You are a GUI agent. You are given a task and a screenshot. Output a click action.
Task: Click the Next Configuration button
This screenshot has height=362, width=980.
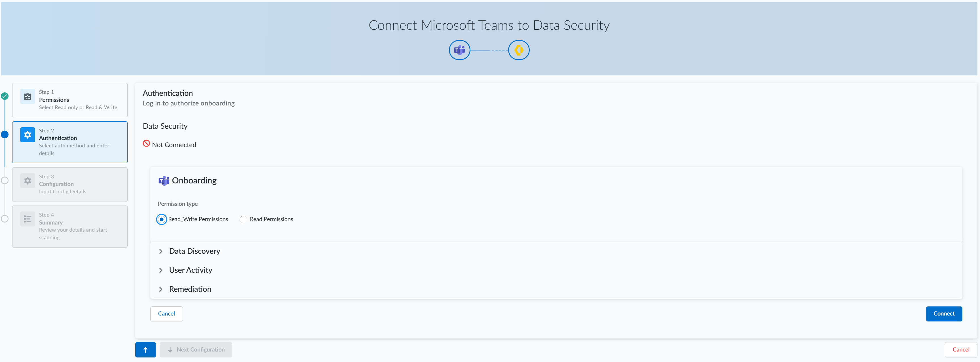[196, 350]
